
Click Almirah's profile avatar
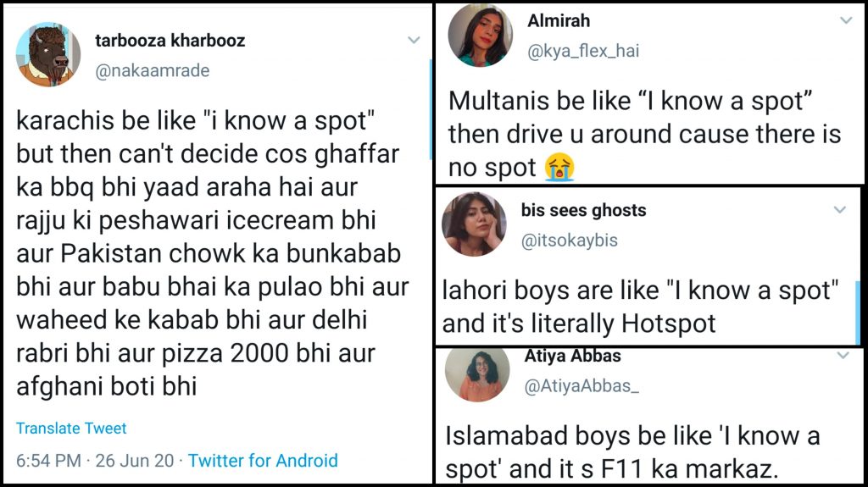click(480, 36)
